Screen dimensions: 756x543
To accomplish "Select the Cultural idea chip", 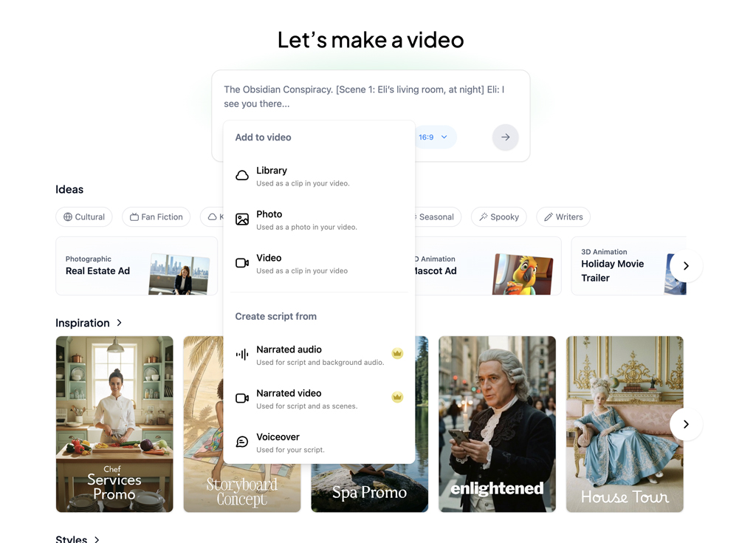I will tap(84, 217).
